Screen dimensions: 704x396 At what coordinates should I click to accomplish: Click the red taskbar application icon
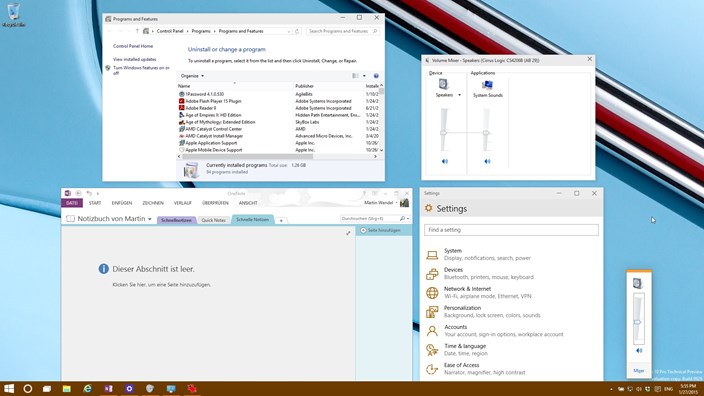tap(192, 388)
